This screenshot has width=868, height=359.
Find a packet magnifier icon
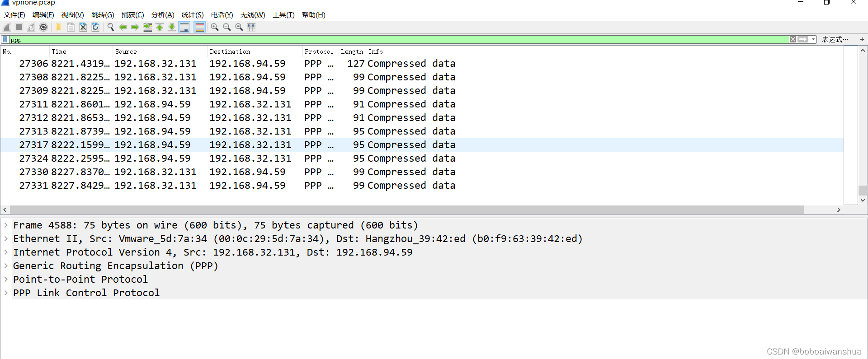(x=110, y=27)
